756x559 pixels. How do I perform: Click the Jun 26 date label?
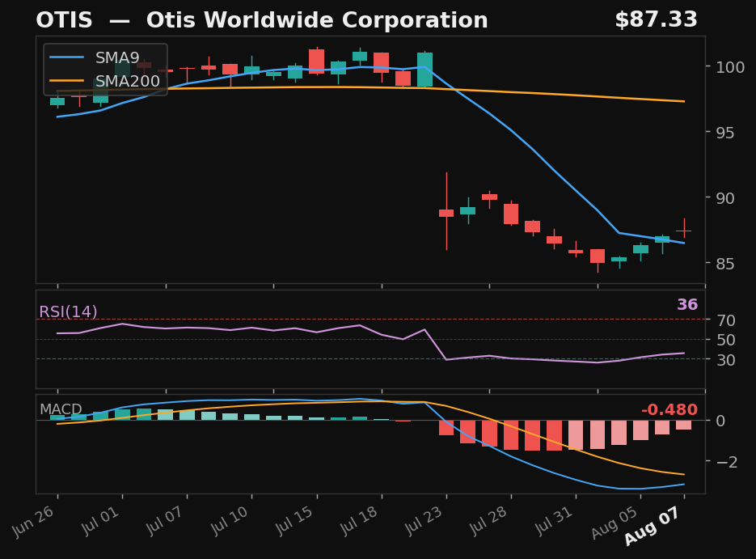(33, 521)
